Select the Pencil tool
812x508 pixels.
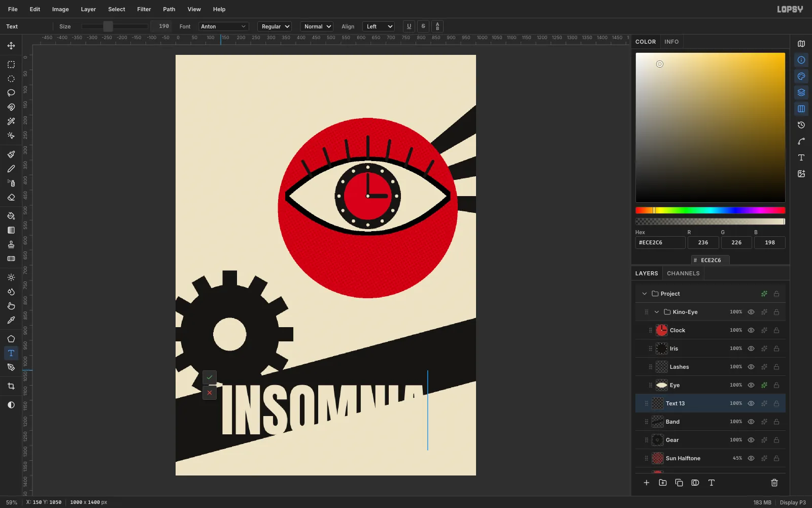(11, 169)
